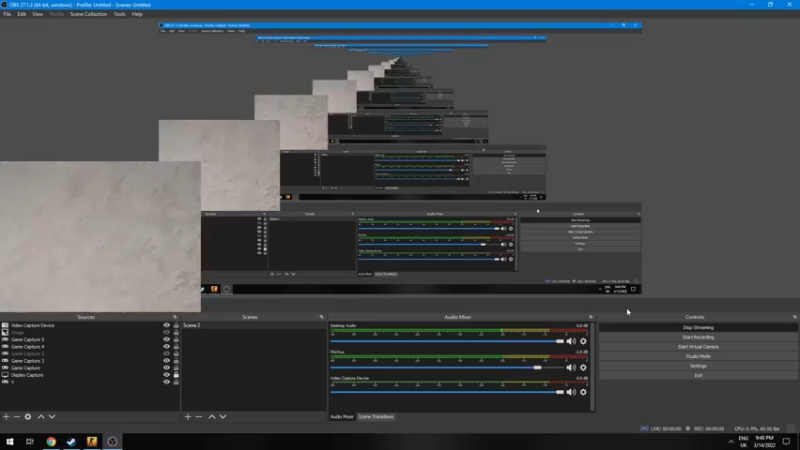Move selected scene down in Scenes panel
The image size is (800, 450).
[x=223, y=417]
